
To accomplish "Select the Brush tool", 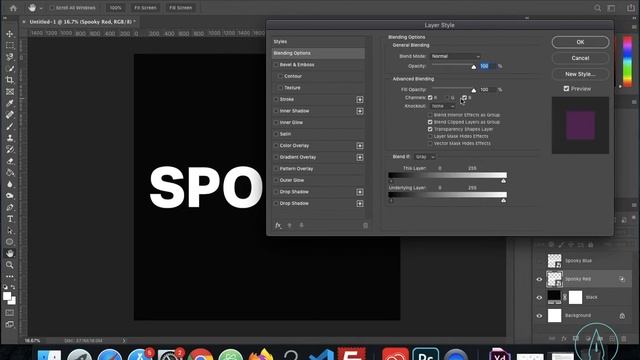I will point(10,126).
